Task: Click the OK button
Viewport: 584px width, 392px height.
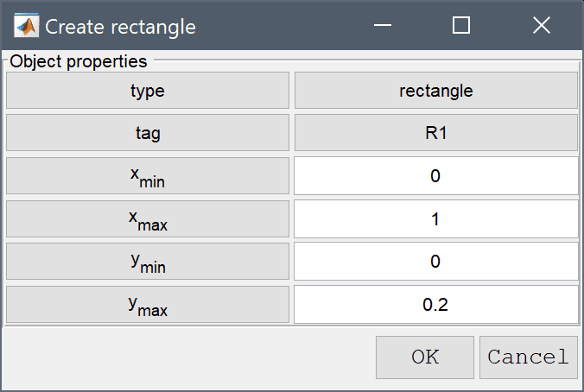Action: [424, 357]
